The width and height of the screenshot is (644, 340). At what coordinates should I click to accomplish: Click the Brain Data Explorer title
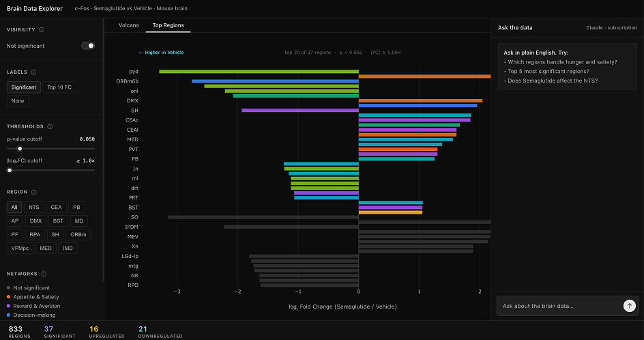pyautogui.click(x=35, y=8)
